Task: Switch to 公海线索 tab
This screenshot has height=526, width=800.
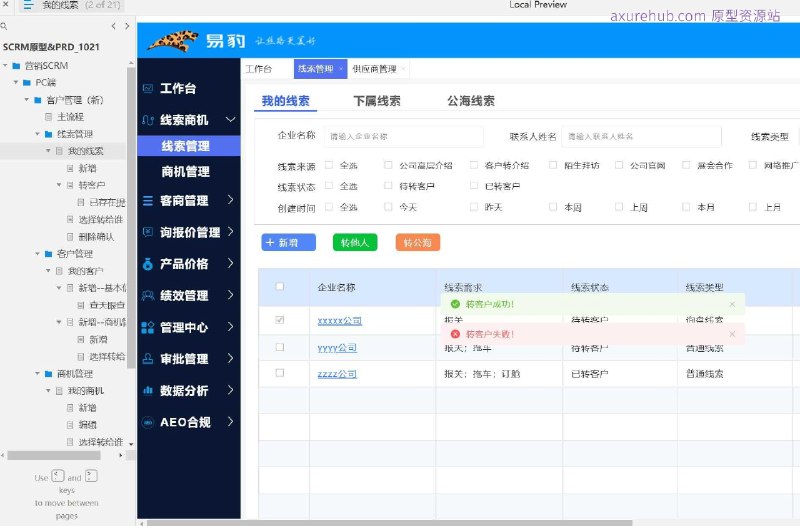Action: [471, 101]
